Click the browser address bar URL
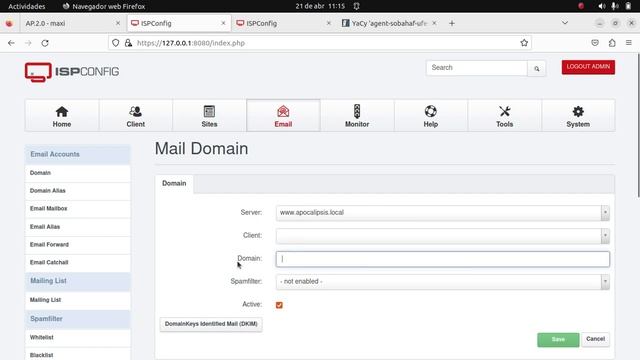This screenshot has height=360, width=640. [191, 43]
